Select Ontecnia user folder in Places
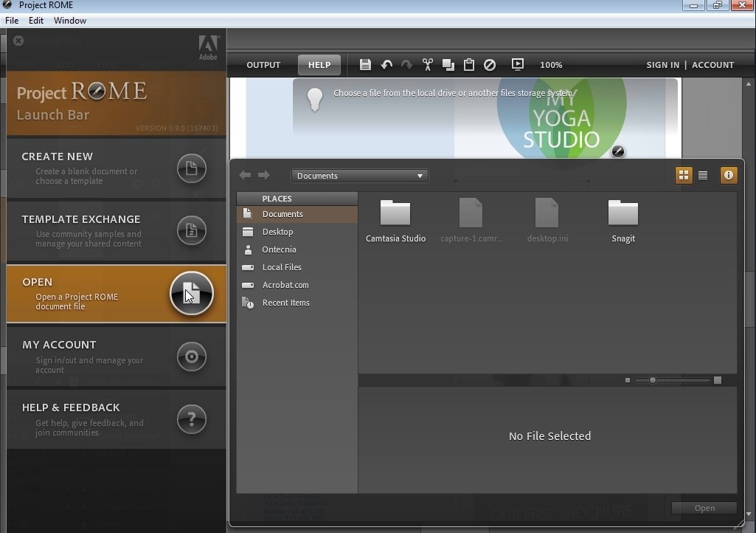The width and height of the screenshot is (756, 533). click(x=297, y=250)
